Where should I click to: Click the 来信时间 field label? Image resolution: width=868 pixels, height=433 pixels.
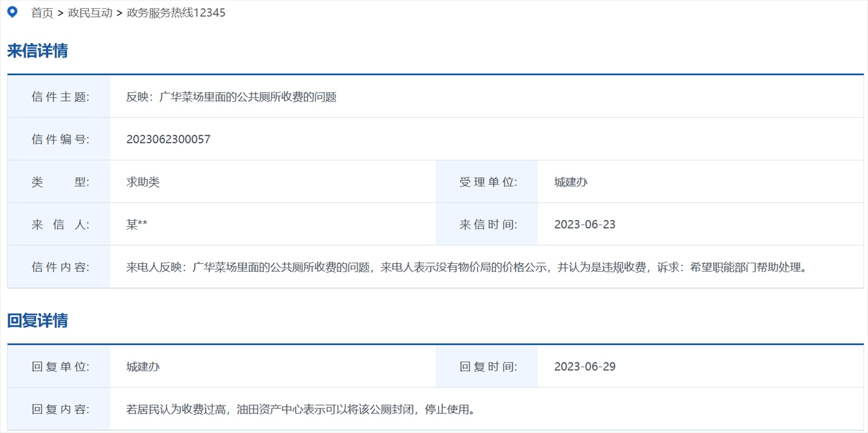(x=488, y=225)
